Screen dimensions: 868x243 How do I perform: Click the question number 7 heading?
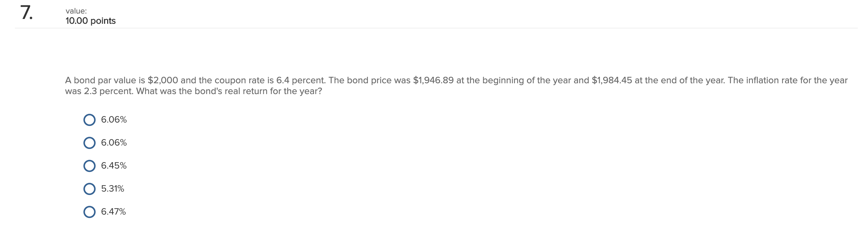[26, 14]
